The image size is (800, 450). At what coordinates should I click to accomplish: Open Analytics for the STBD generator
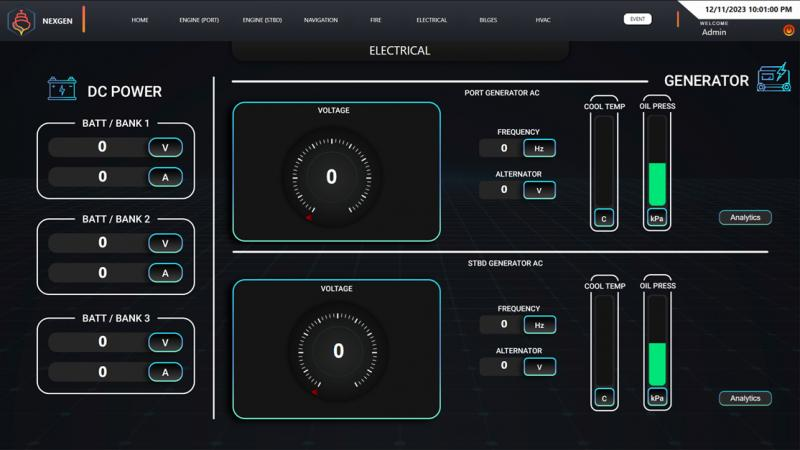point(745,398)
